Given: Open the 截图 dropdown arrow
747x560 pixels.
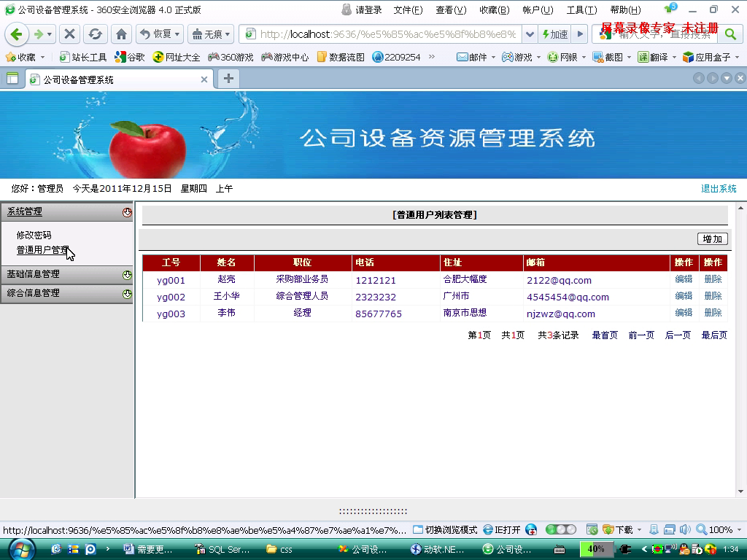Looking at the screenshot, I should [x=629, y=57].
